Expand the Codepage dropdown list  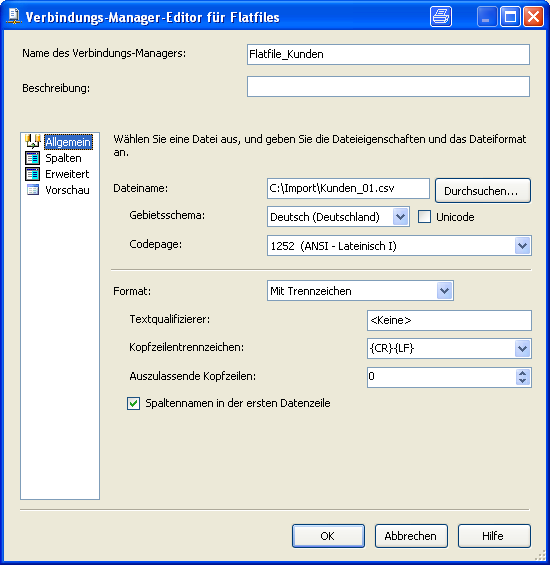click(x=523, y=246)
